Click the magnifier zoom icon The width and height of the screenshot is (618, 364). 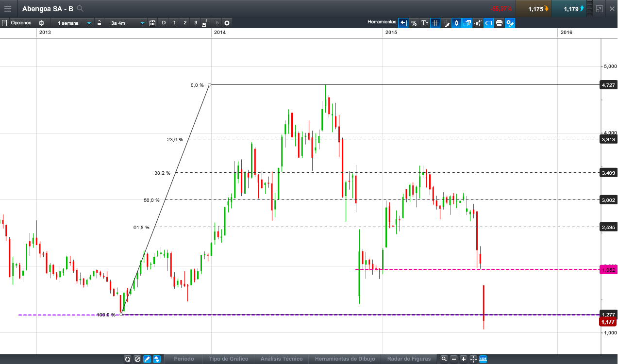444,359
